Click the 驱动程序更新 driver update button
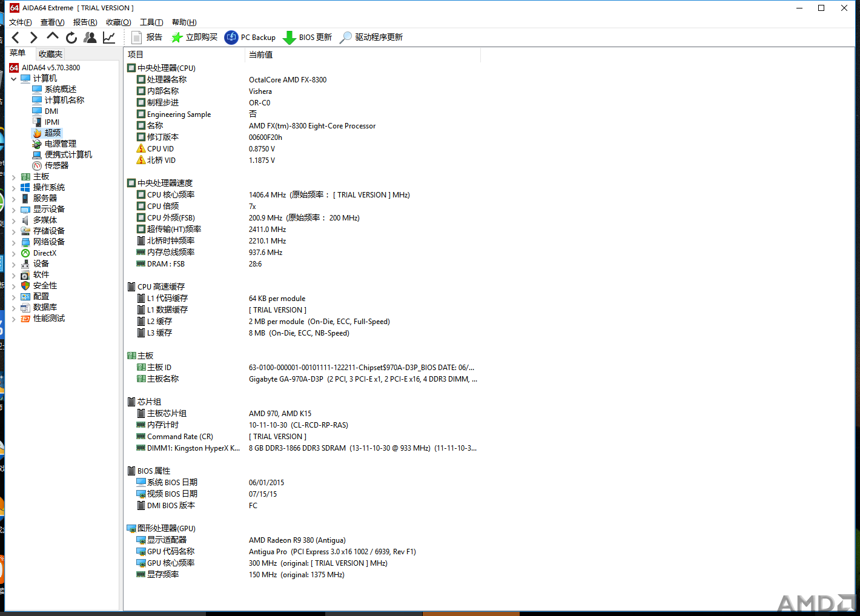This screenshot has width=860, height=616. pyautogui.click(x=371, y=38)
